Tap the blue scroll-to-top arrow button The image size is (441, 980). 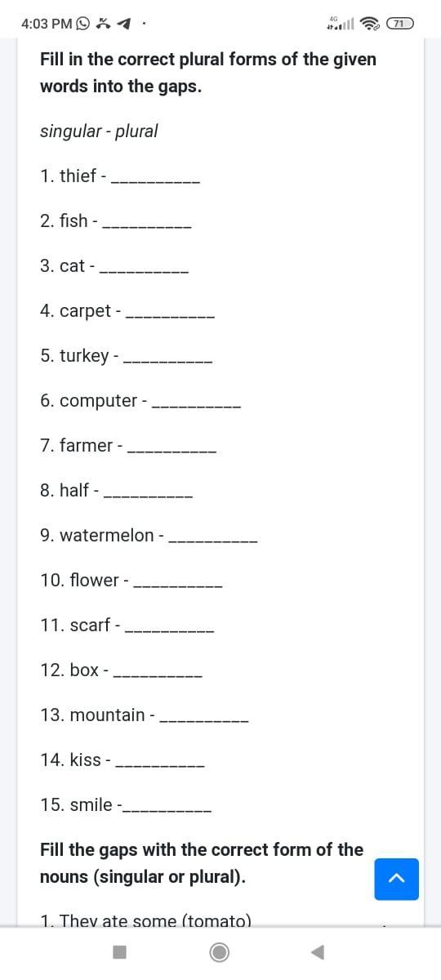point(396,879)
